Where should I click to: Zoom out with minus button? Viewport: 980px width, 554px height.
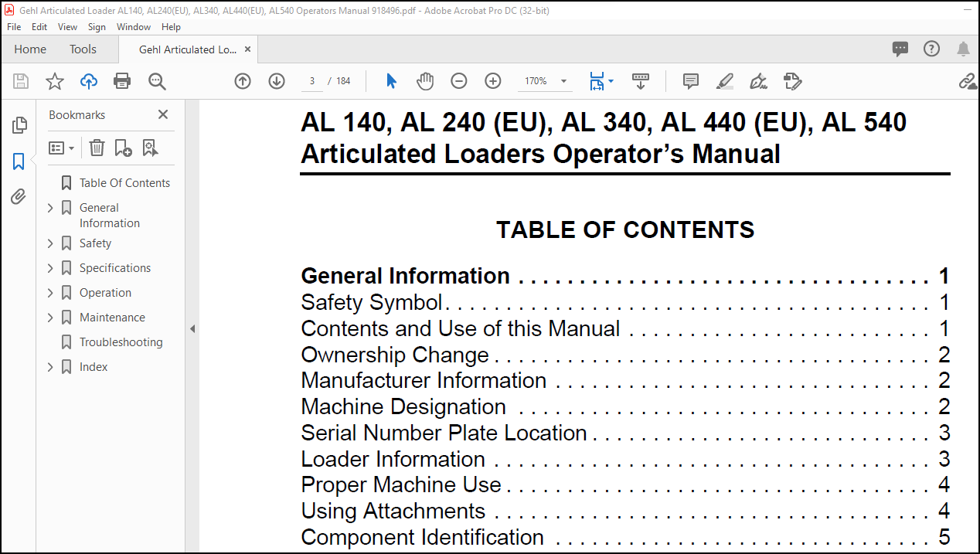point(459,81)
